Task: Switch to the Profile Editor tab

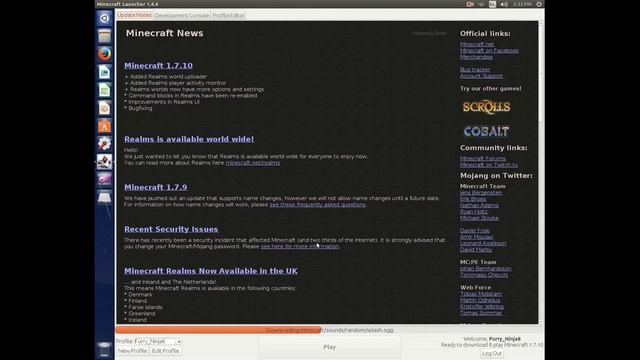Action: point(228,16)
